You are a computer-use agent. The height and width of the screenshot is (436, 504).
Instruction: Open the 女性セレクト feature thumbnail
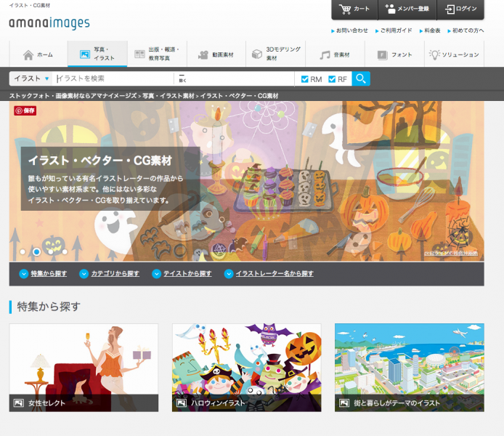click(x=84, y=368)
